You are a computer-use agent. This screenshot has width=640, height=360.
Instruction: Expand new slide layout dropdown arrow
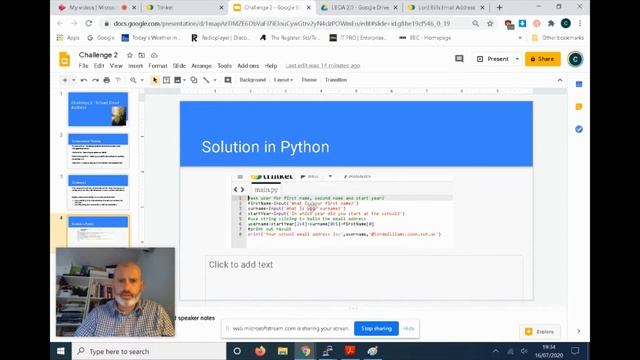(74, 80)
